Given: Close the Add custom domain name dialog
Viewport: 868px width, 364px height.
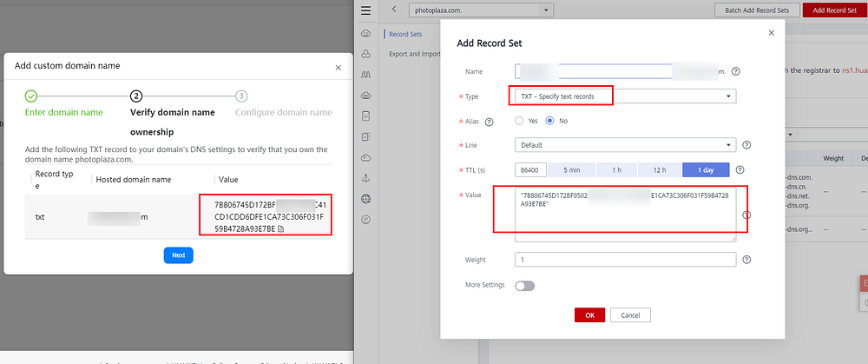Looking at the screenshot, I should click(x=339, y=68).
